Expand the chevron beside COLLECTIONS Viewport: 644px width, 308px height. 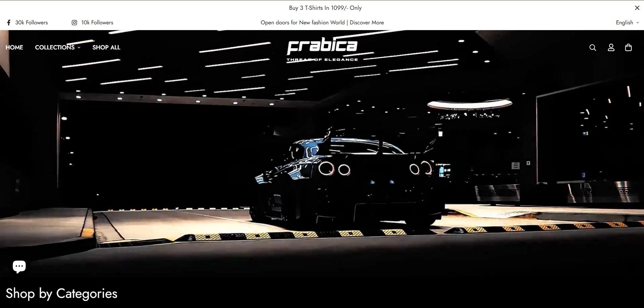pos(79,48)
